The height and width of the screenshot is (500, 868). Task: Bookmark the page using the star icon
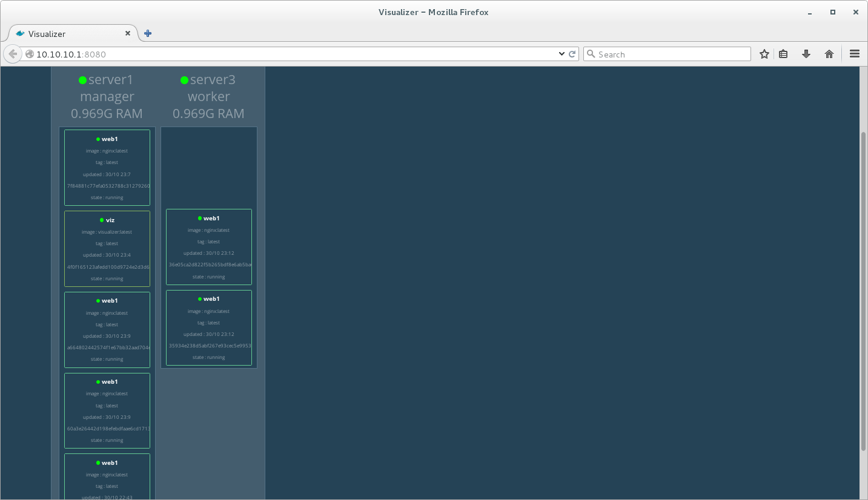[764, 54]
